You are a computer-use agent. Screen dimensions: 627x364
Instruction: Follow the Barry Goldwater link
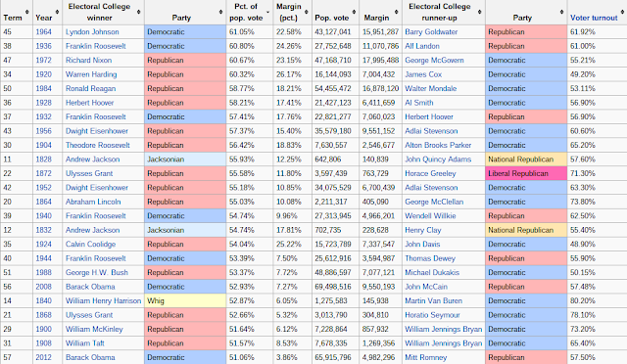pyautogui.click(x=431, y=32)
